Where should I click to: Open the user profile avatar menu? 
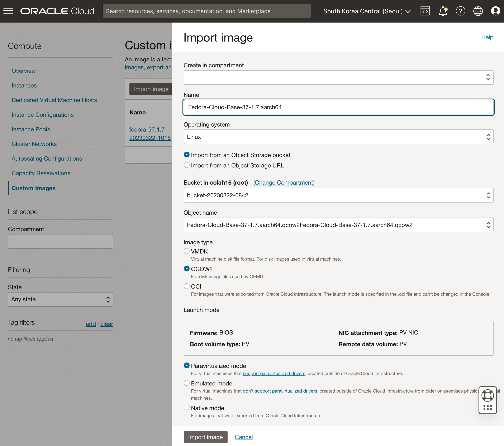click(495, 11)
